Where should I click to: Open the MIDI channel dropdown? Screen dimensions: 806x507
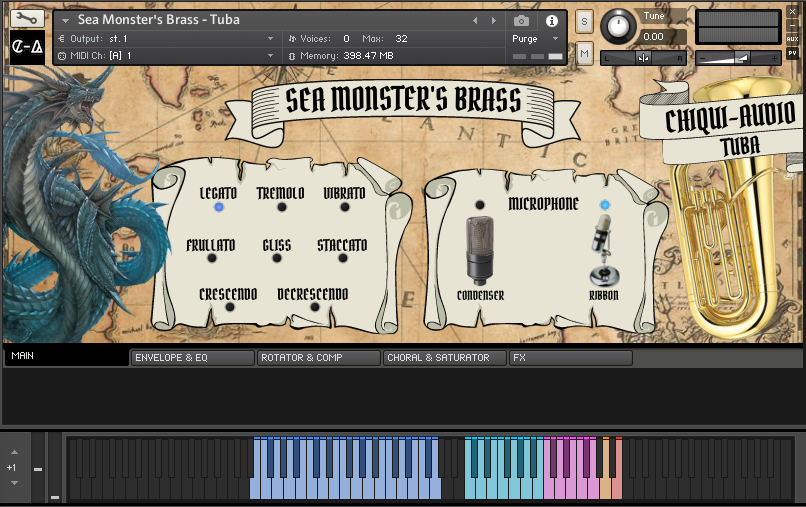pyautogui.click(x=270, y=56)
